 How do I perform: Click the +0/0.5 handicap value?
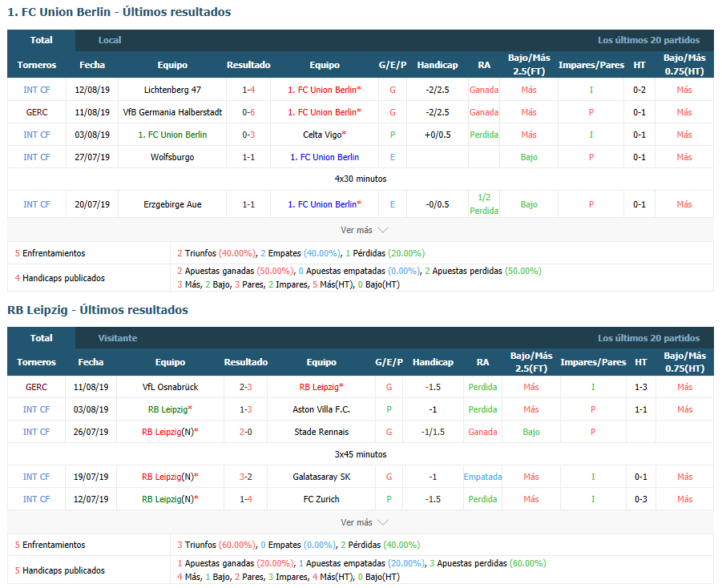pos(438,135)
